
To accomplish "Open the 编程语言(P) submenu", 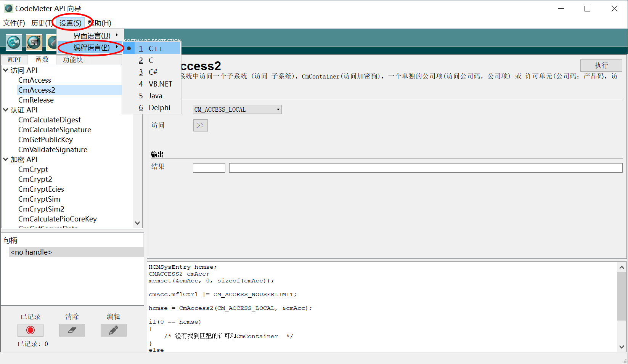I will [x=90, y=47].
